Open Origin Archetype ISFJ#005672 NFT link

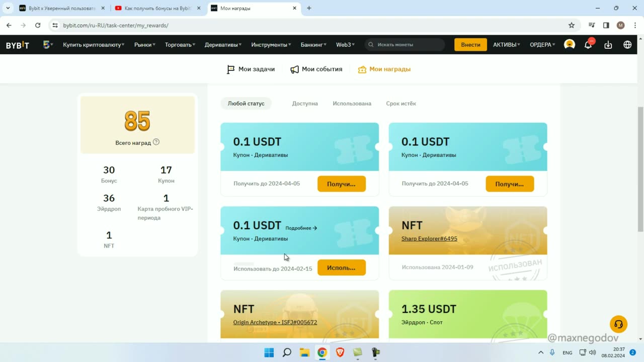[x=275, y=322]
